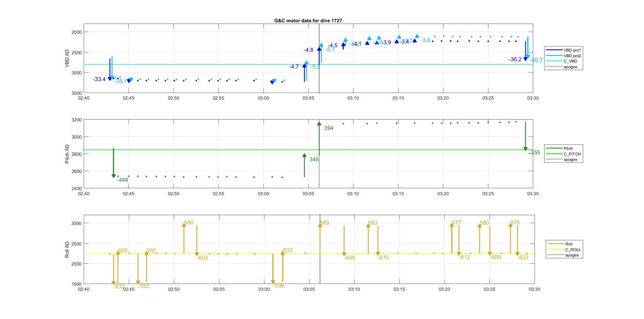Click the -605 data label in Roll plot
Screen dimensions: 644x319
click(x=350, y=258)
